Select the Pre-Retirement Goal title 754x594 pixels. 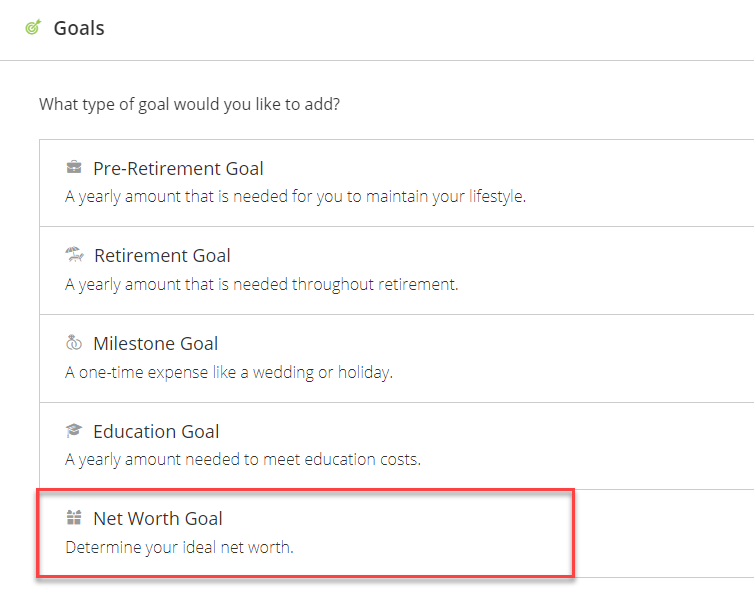pos(178,168)
